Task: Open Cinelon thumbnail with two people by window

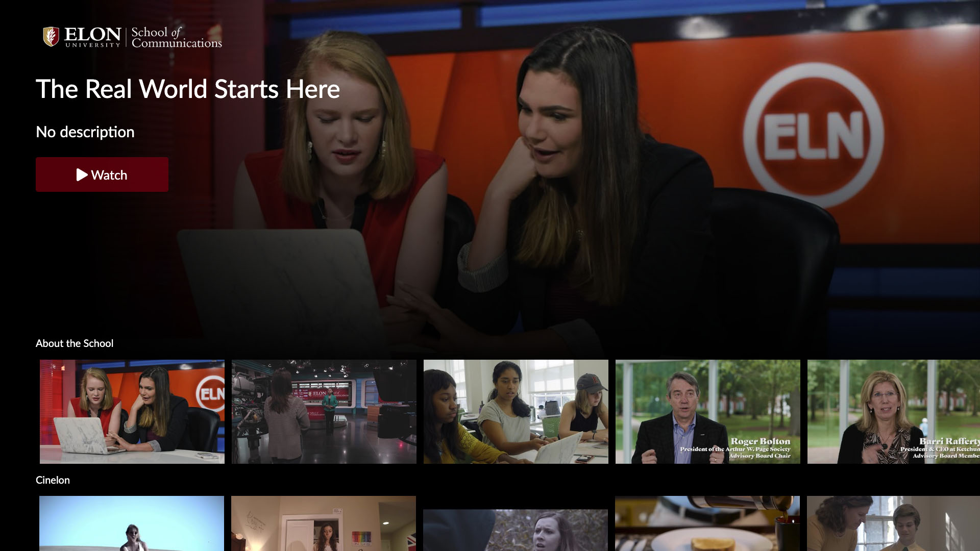Action: click(893, 523)
